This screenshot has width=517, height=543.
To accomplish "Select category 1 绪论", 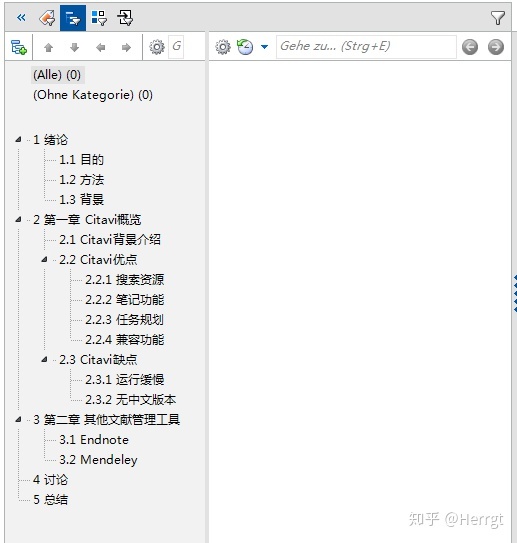I will click(x=51, y=140).
